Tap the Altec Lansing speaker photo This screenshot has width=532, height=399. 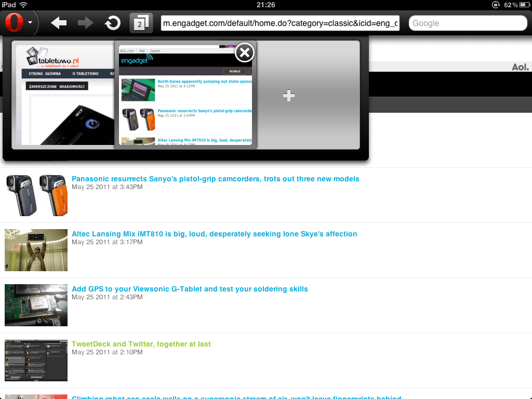[x=36, y=250]
